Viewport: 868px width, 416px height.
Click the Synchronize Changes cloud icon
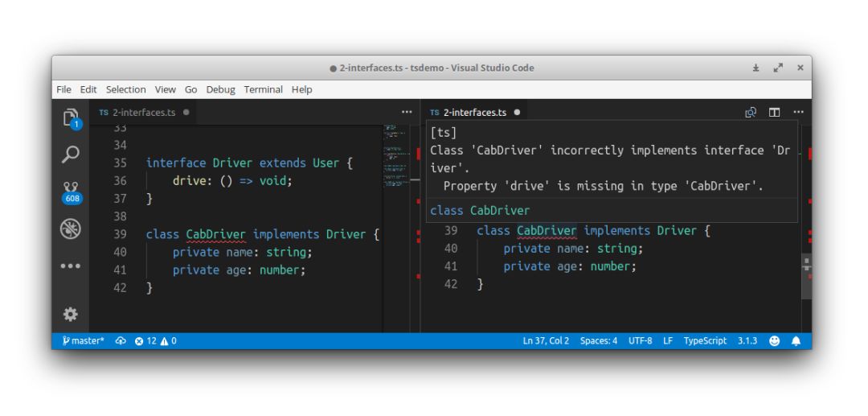point(121,341)
